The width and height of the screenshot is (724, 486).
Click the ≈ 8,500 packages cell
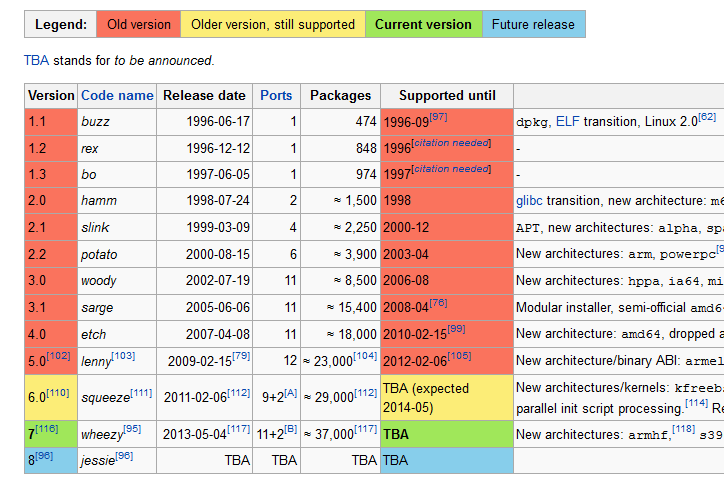[340, 281]
